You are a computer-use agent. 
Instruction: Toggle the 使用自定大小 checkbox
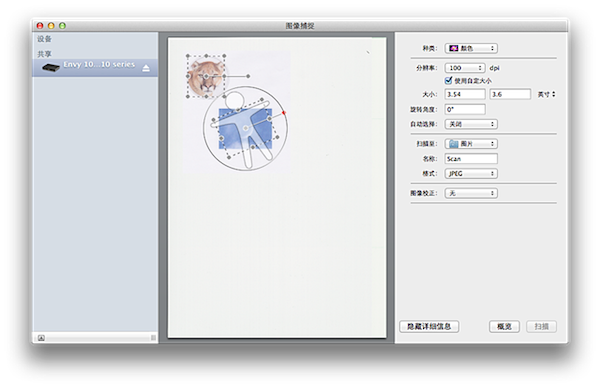pyautogui.click(x=448, y=80)
